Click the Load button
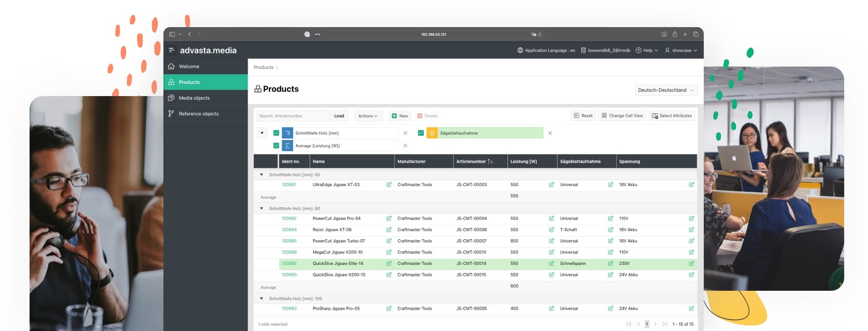The height and width of the screenshot is (331, 868). [x=339, y=116]
